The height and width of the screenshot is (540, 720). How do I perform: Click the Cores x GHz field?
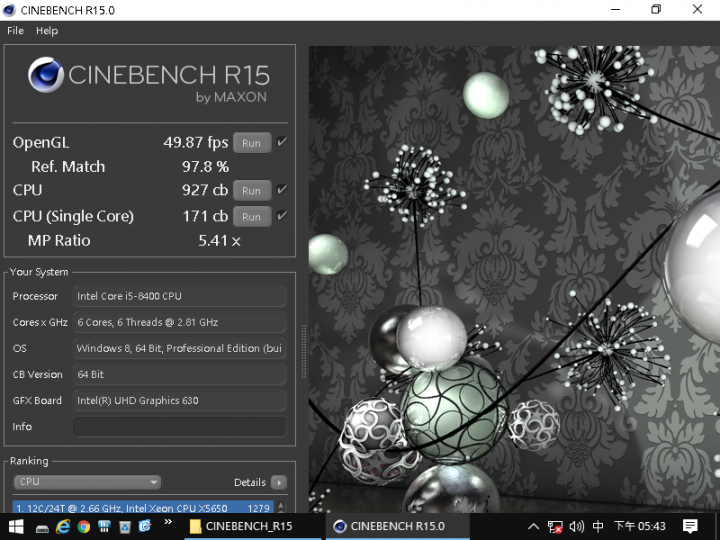pos(180,322)
